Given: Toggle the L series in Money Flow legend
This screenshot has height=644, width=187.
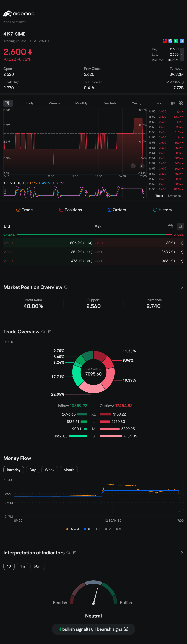Looking at the screenshot, I should [98, 529].
